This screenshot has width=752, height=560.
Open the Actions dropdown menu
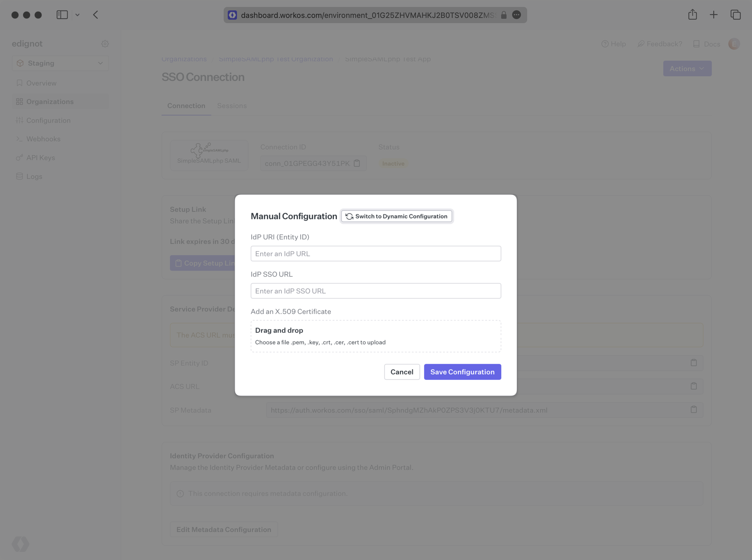(x=687, y=69)
